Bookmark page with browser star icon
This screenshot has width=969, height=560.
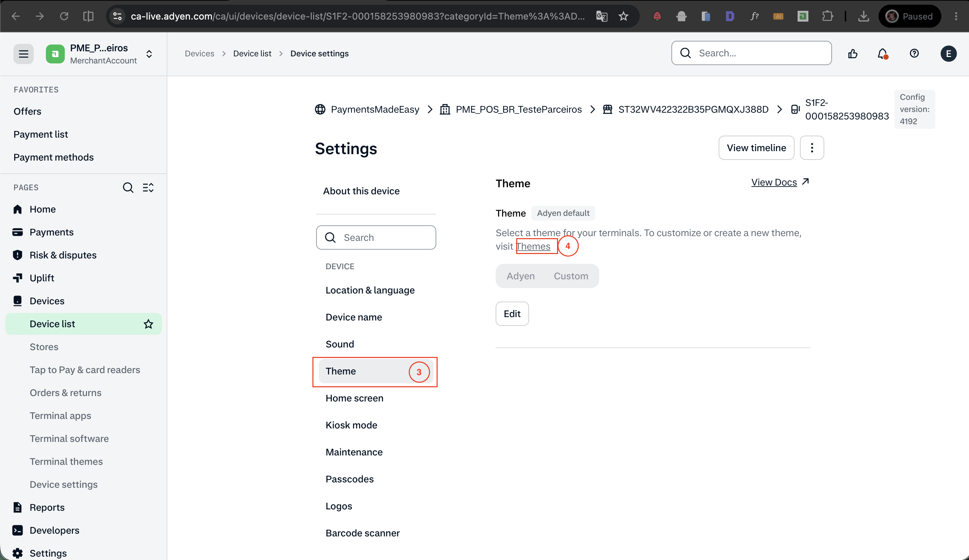[623, 16]
